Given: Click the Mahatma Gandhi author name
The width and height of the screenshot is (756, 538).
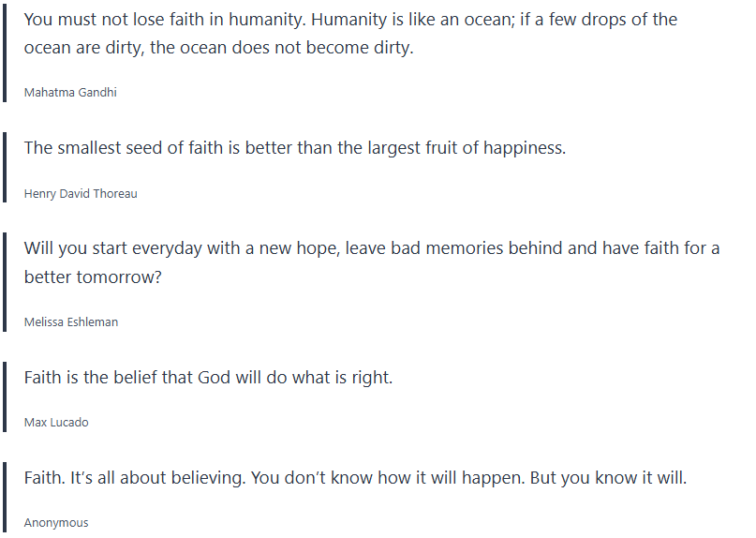Looking at the screenshot, I should [x=70, y=93].
